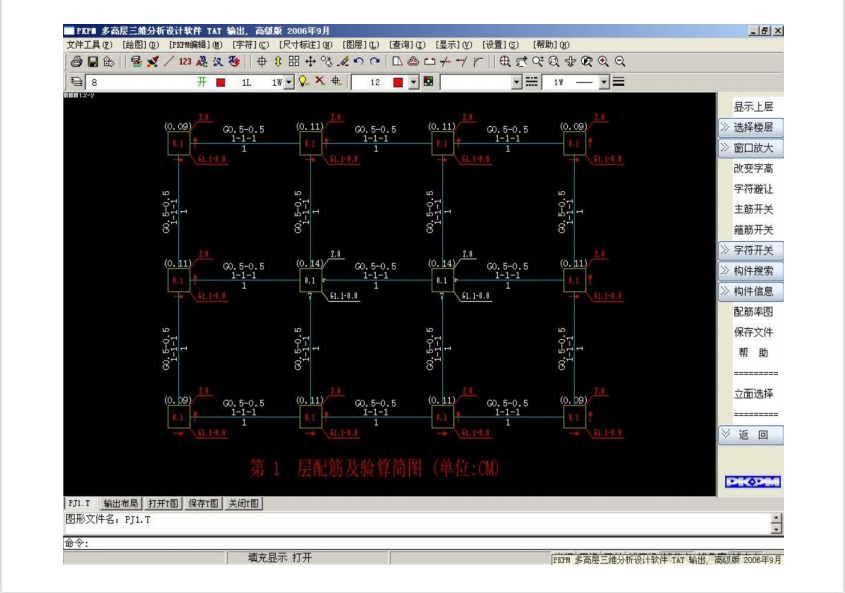Open the [绘图](D) menu
Viewport: 845px width, 593px height.
tap(141, 45)
